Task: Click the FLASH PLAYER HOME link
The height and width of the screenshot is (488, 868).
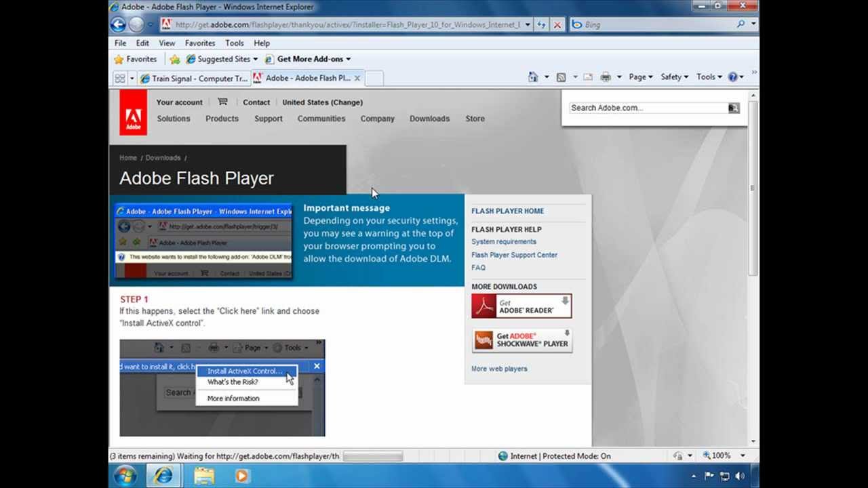Action: click(507, 211)
